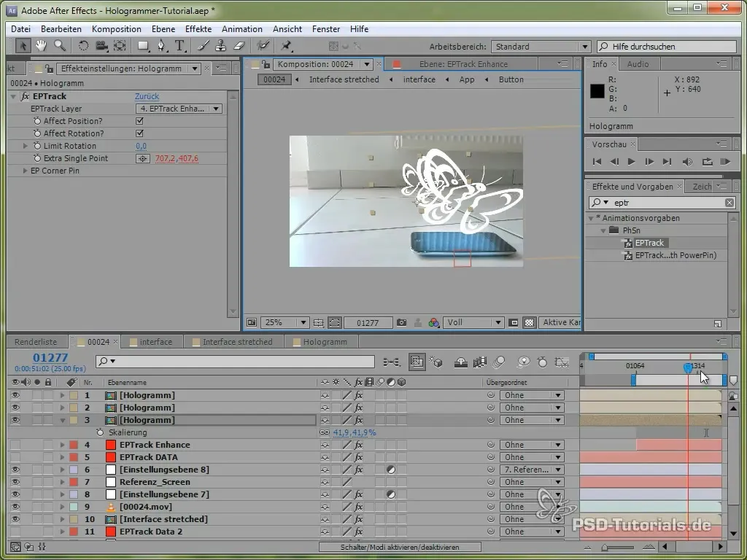Hide 00024.mov layer visibility

(15, 507)
